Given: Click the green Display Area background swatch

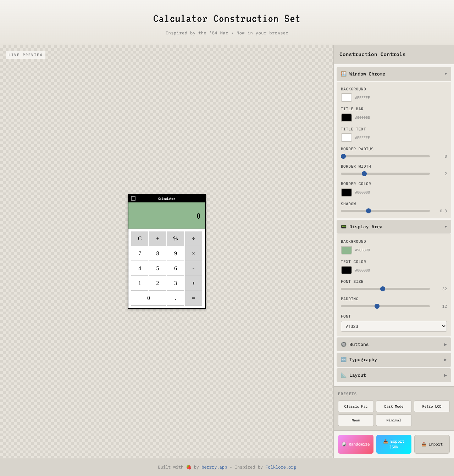Looking at the screenshot, I should (346, 250).
